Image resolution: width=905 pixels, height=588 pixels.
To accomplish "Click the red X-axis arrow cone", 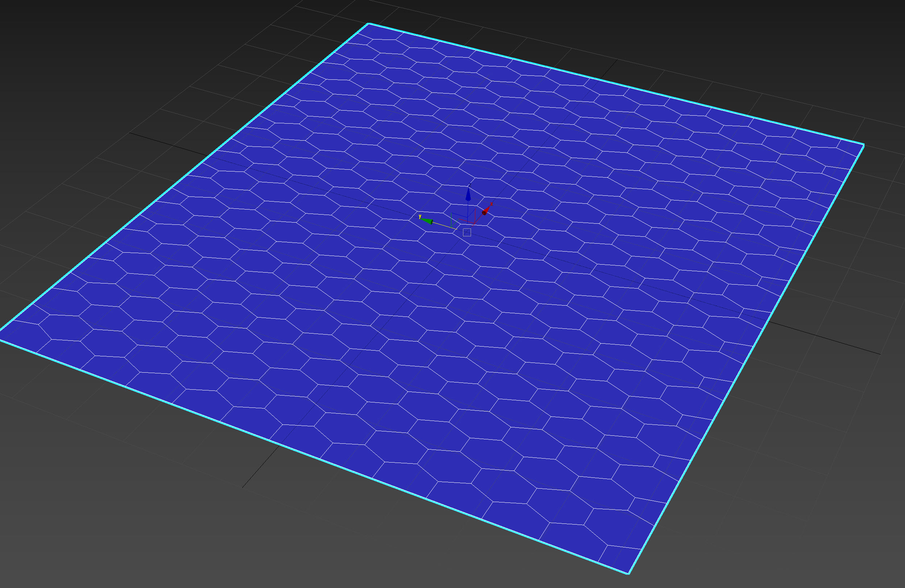I will [485, 212].
